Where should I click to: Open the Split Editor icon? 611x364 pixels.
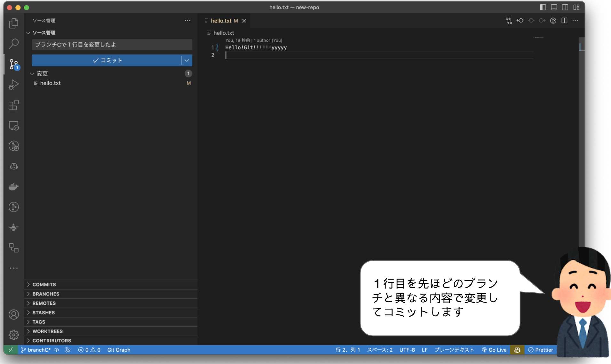(x=564, y=20)
